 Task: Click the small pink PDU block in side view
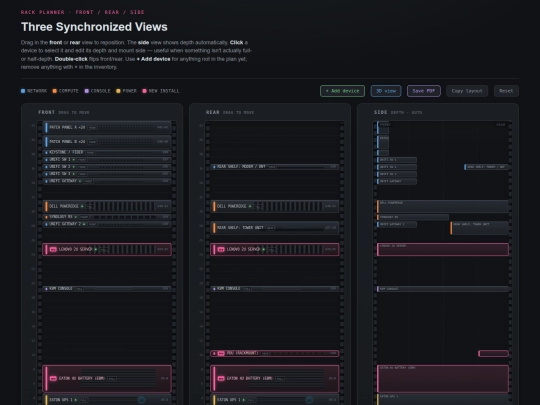click(x=494, y=353)
